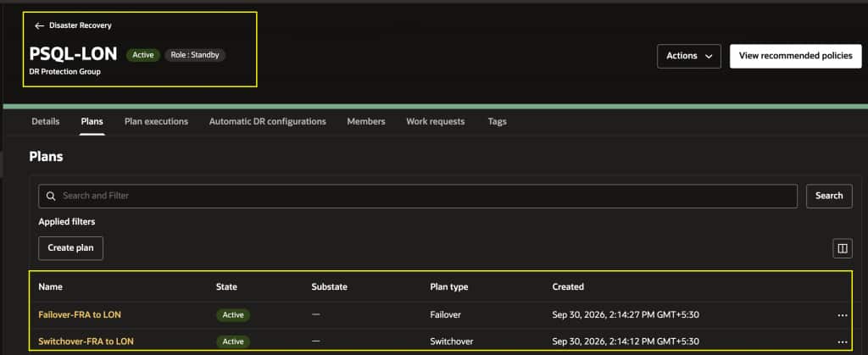868x355 pixels.
Task: Open the Actions dropdown menu
Action: 688,56
